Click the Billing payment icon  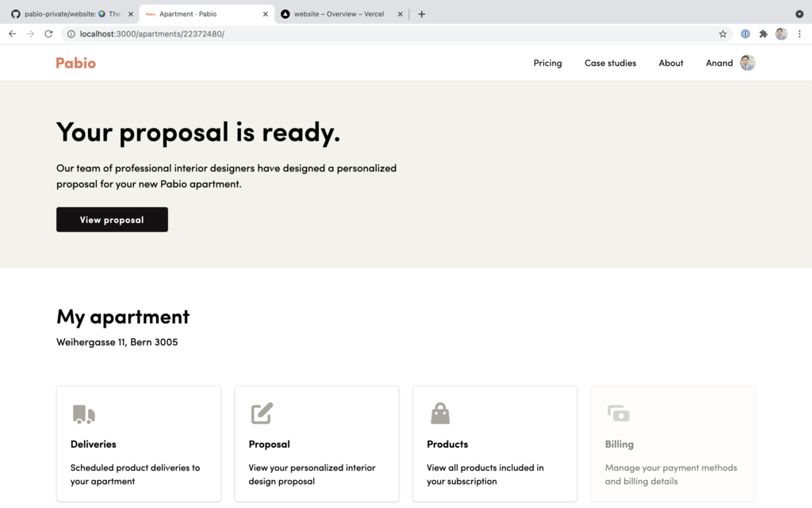click(x=619, y=413)
